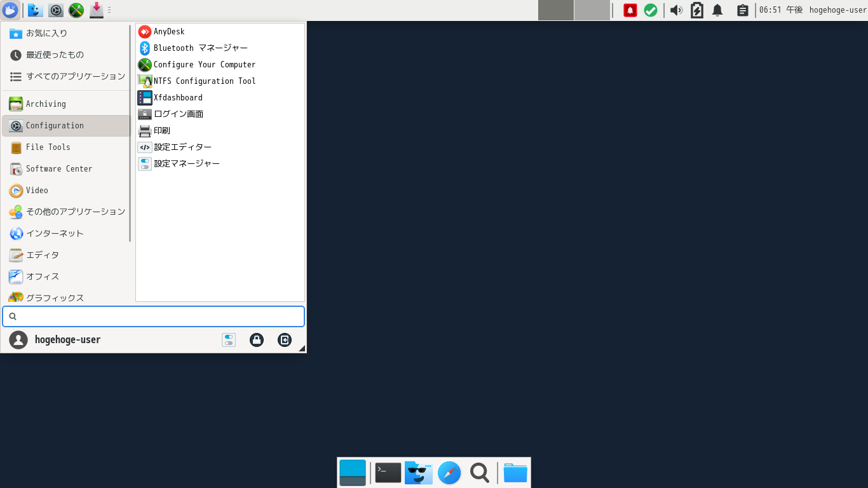Select the オフィス category
This screenshot has width=868, height=488.
(x=66, y=276)
